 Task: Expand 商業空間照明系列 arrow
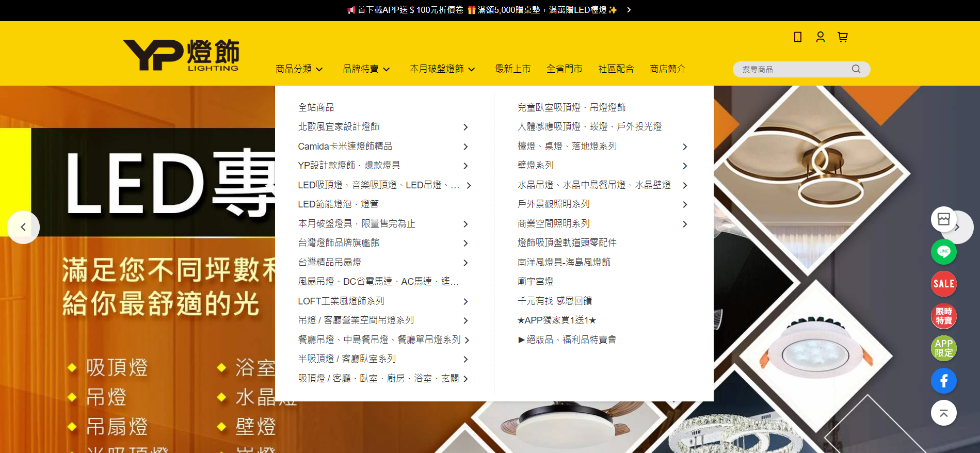click(685, 224)
